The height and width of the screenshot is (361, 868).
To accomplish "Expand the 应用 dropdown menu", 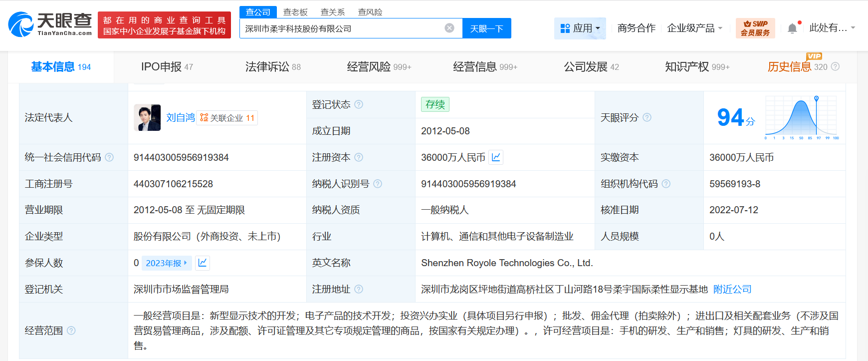I will point(580,28).
